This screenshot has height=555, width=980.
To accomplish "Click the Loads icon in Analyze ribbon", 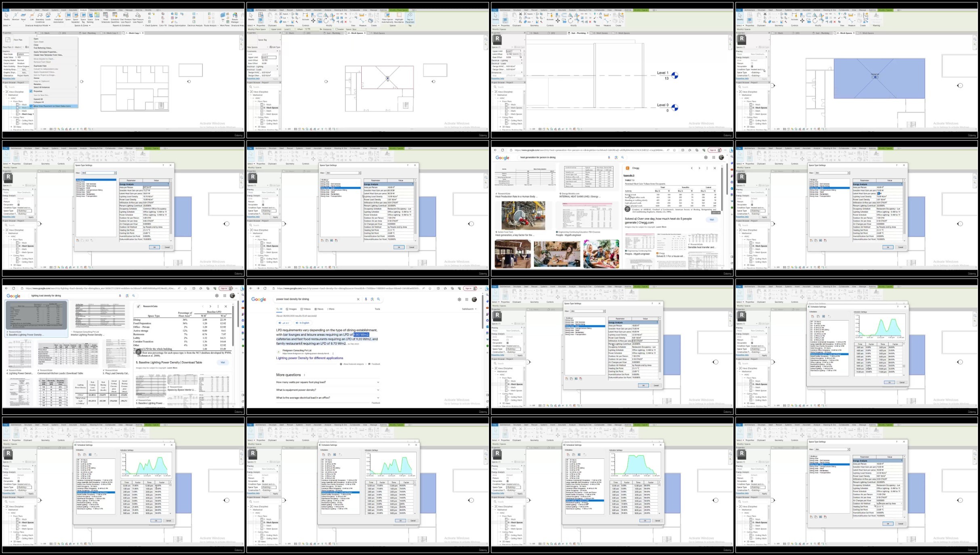I will tap(48, 17).
